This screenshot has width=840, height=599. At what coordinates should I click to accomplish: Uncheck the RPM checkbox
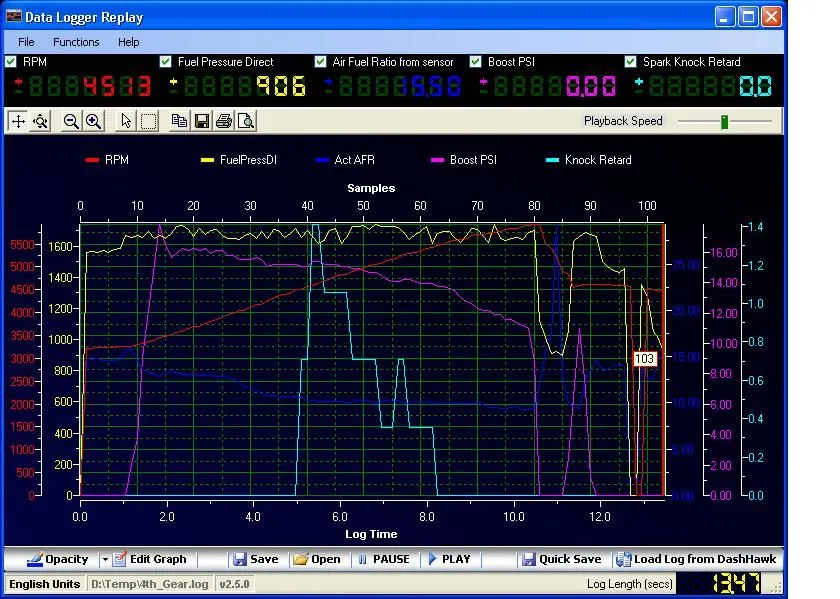11,62
